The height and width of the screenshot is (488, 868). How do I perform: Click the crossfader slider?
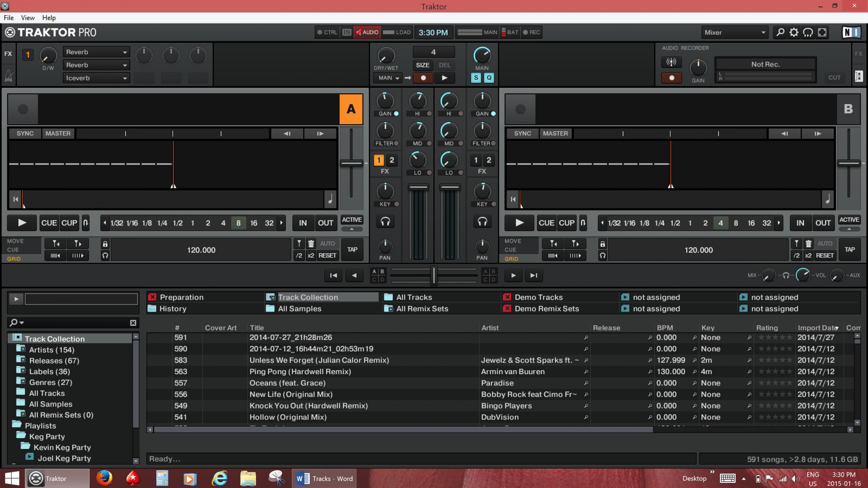tap(434, 275)
